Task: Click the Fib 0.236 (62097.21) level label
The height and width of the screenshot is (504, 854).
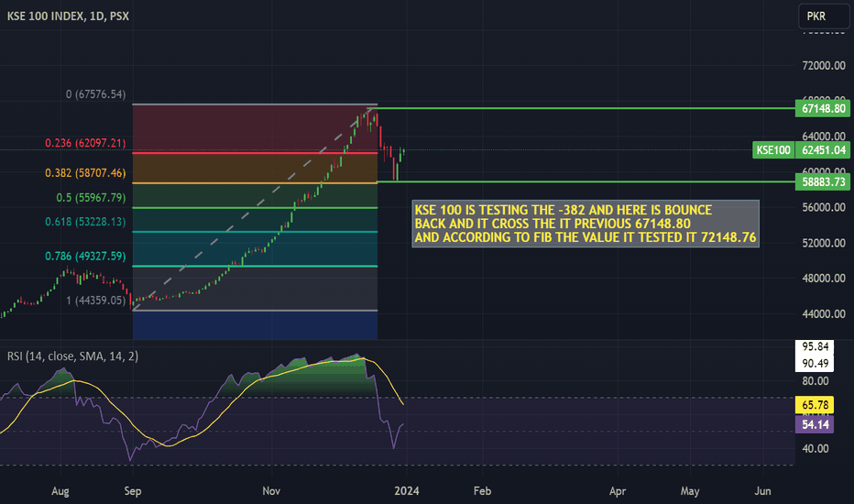Action: (85, 143)
